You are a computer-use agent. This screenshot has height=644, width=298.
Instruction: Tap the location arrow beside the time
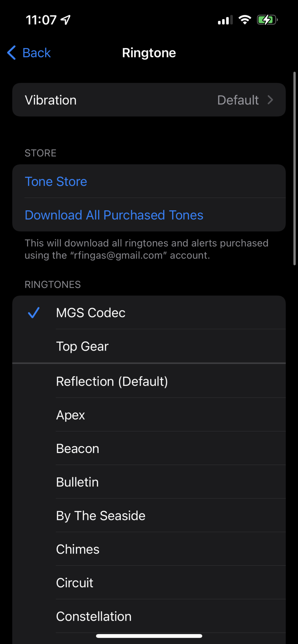pyautogui.click(x=66, y=20)
